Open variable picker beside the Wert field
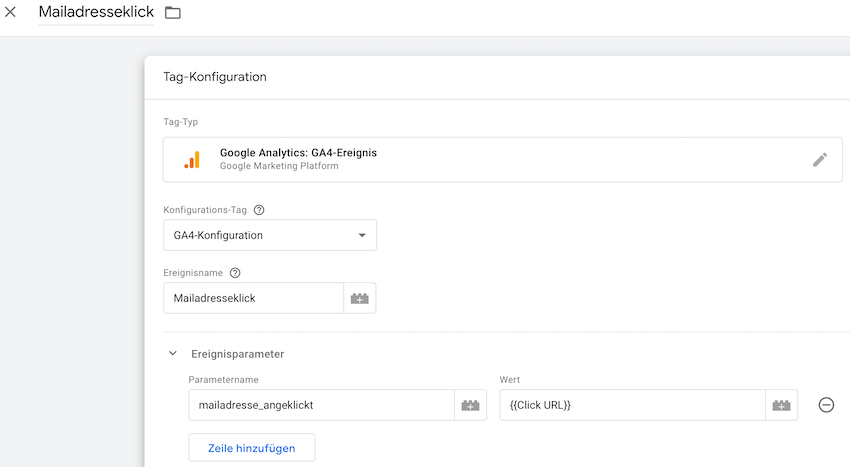 tap(781, 405)
